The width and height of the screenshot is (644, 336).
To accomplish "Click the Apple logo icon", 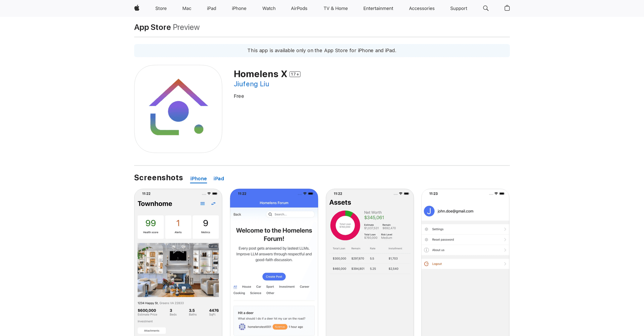I will coord(137,8).
